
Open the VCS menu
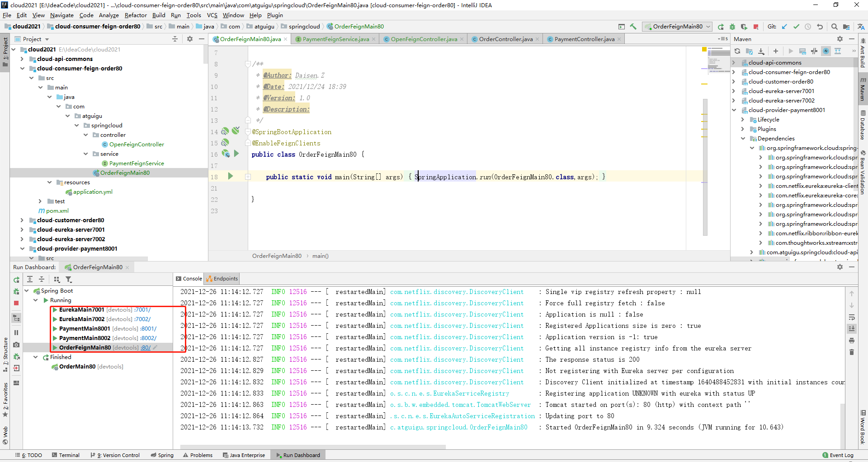212,15
